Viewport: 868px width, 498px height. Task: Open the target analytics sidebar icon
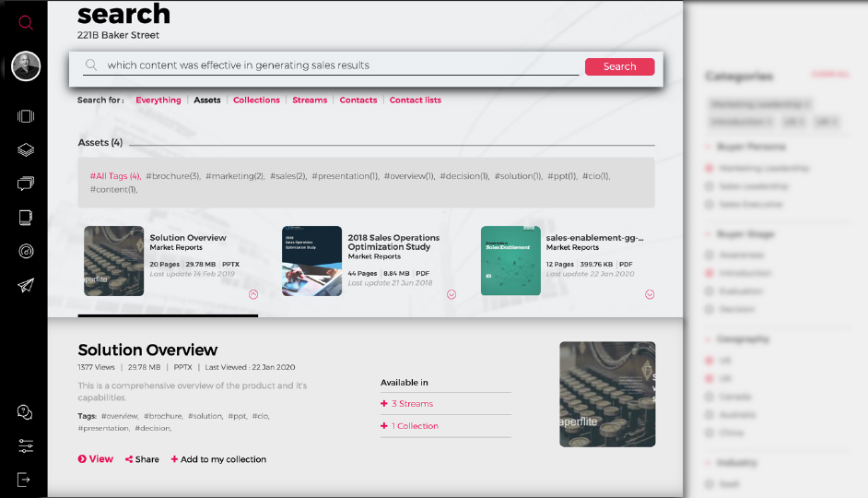(x=26, y=252)
